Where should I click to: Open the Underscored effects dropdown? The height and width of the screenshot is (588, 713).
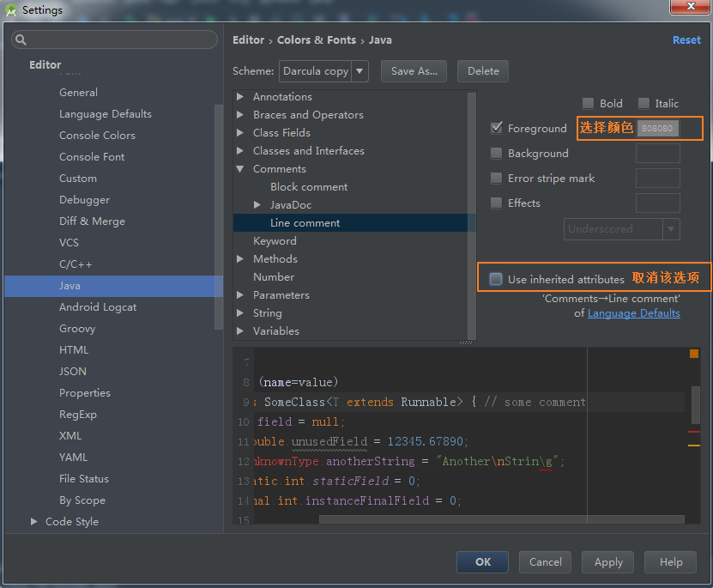coord(621,228)
